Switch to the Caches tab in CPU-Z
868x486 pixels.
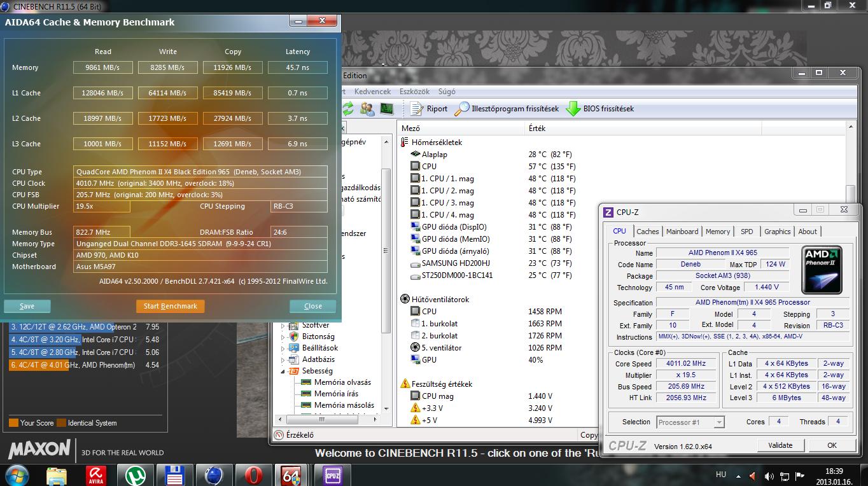point(647,232)
